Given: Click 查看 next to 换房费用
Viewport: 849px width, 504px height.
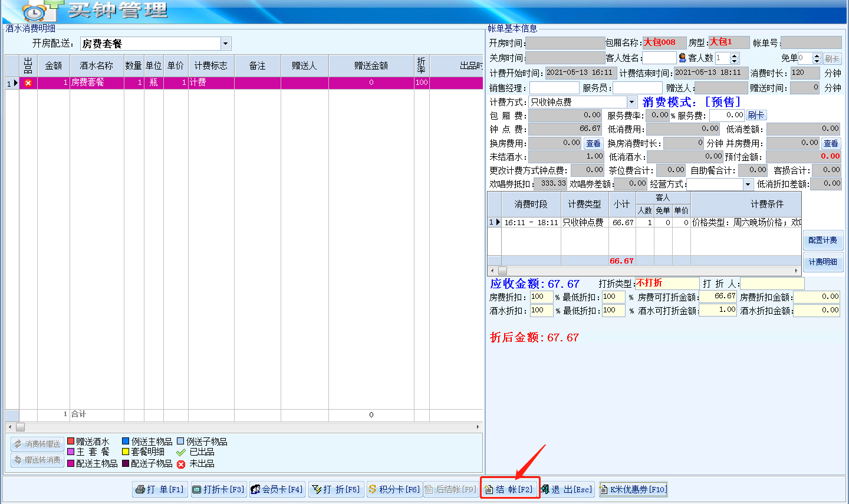Looking at the screenshot, I should click(593, 143).
